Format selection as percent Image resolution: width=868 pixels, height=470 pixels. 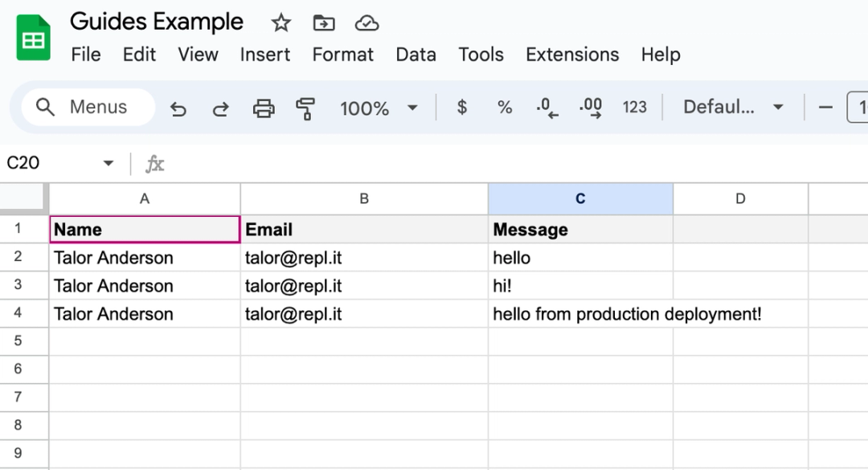505,106
